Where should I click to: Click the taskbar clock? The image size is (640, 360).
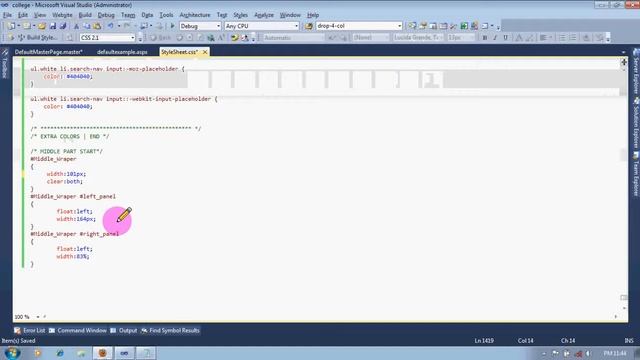(615, 353)
